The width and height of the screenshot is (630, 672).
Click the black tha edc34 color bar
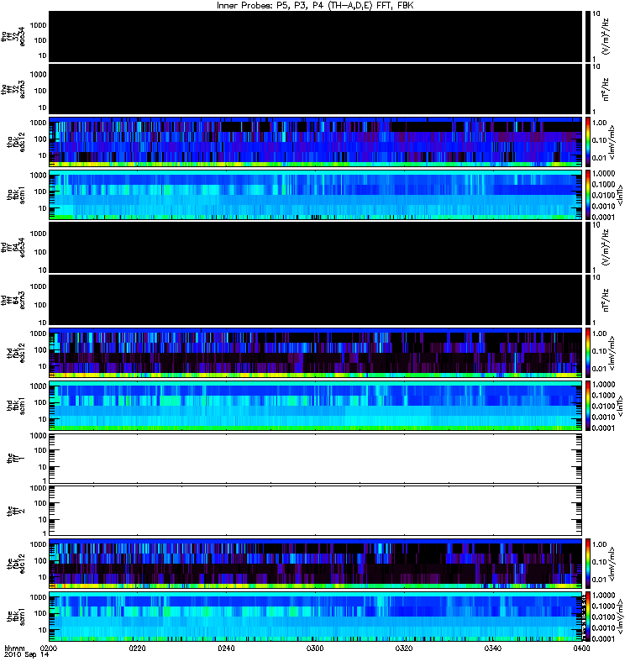click(588, 36)
